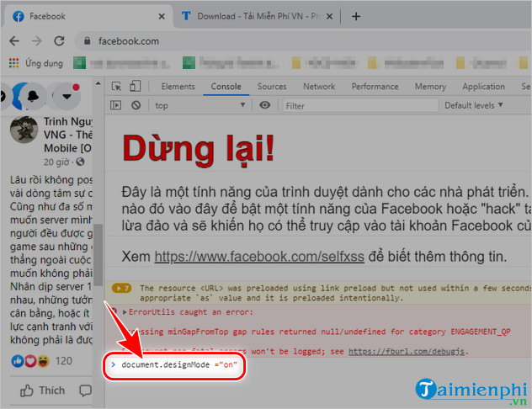Click the page scrollbar up arrow
The image size is (532, 409).
tap(98, 83)
